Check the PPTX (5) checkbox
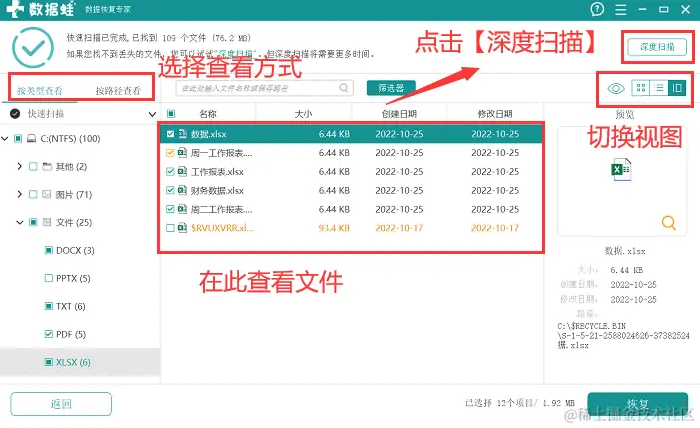Viewport: 700px width, 428px height. coord(49,278)
